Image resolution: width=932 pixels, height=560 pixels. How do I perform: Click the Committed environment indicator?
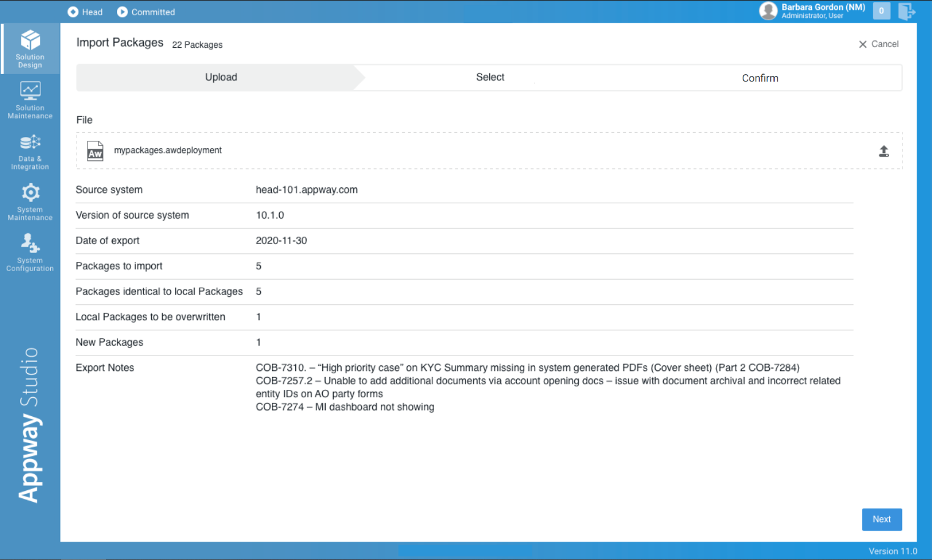coord(145,11)
